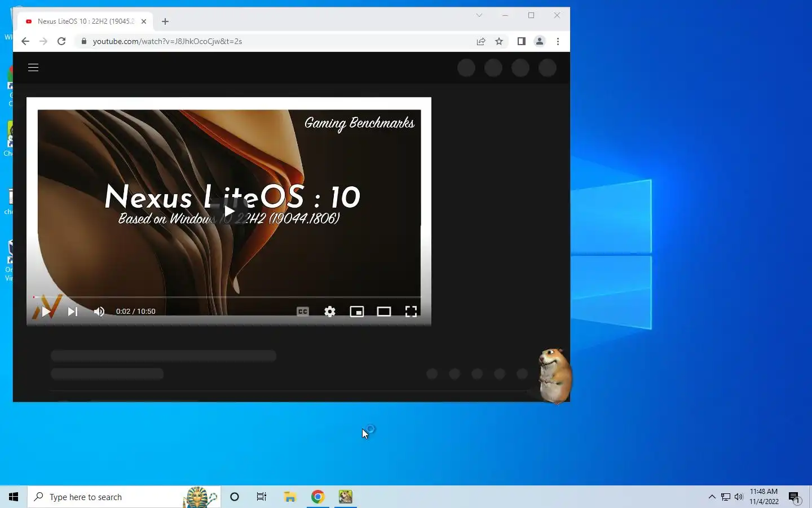Skip to the next video
Viewport: 812px width, 508px height.
pos(73,312)
